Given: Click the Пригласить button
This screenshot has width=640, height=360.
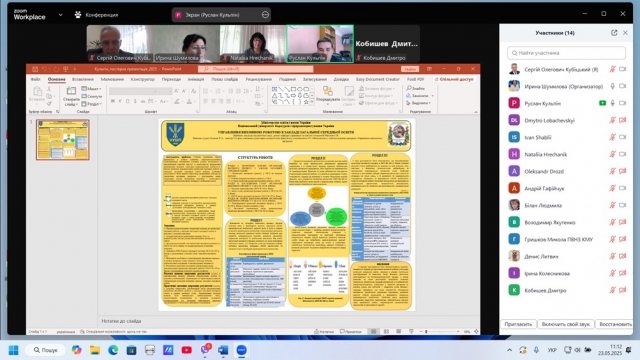Looking at the screenshot, I should (518, 324).
